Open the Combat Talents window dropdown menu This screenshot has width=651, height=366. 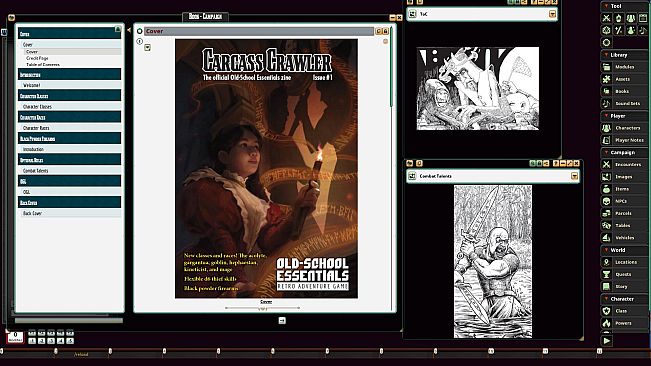(574, 176)
